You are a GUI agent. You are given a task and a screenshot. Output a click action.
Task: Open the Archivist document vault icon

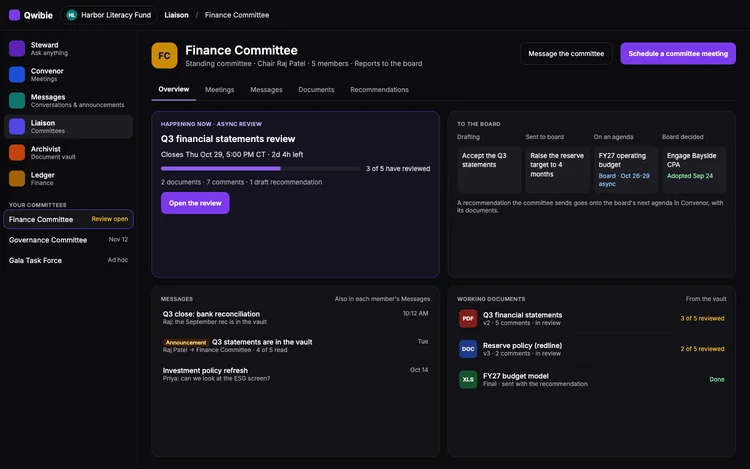(17, 153)
